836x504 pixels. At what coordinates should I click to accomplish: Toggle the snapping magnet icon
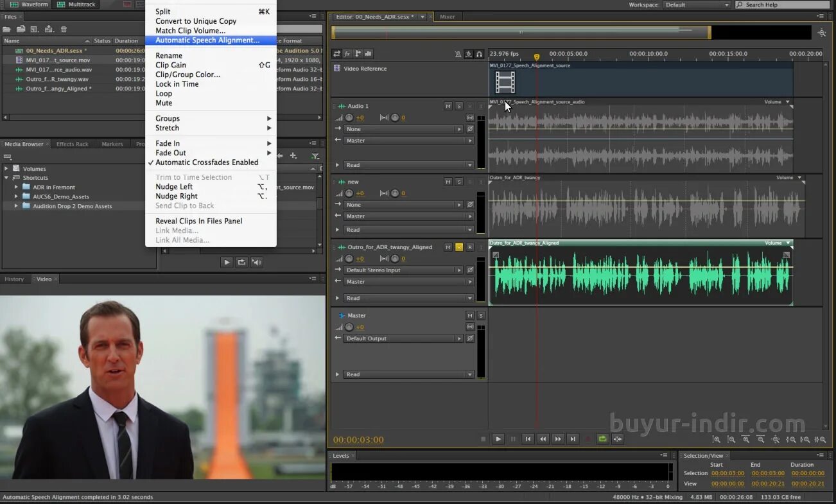pyautogui.click(x=479, y=55)
